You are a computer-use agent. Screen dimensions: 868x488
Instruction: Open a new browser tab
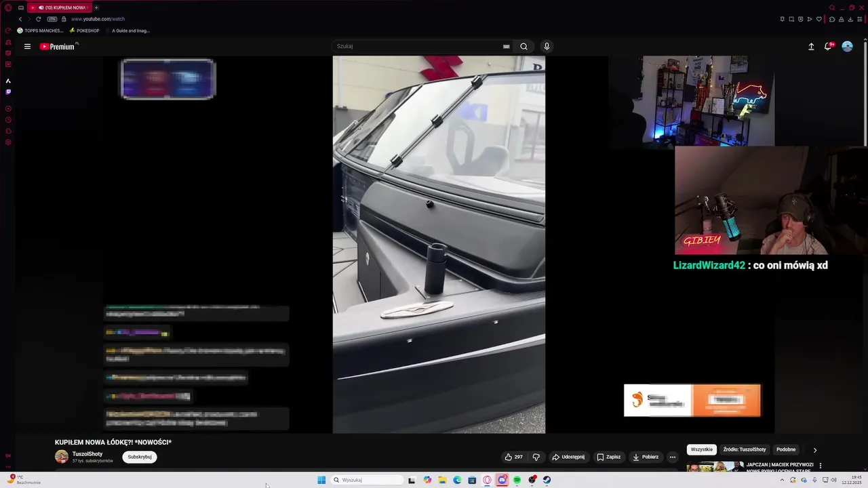tap(96, 7)
